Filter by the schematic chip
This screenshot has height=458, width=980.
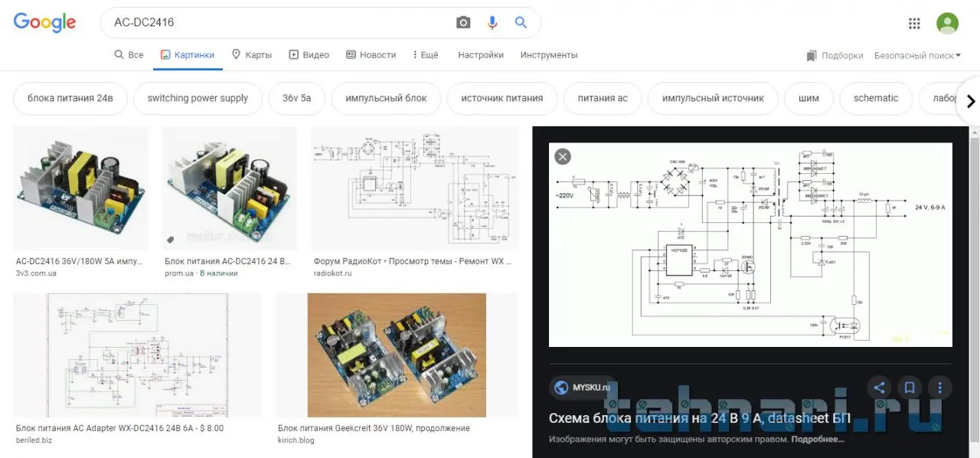pyautogui.click(x=876, y=98)
